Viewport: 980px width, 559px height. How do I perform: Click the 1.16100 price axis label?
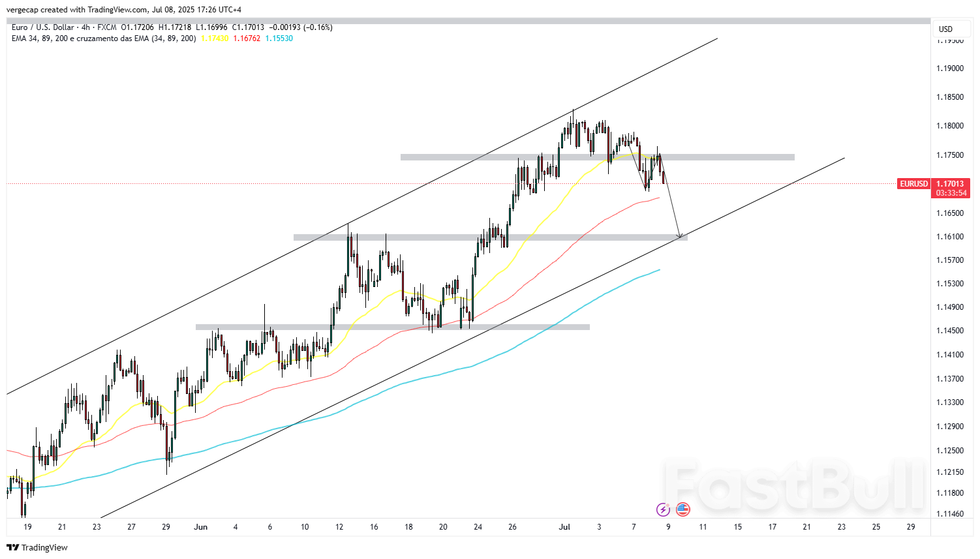point(950,237)
